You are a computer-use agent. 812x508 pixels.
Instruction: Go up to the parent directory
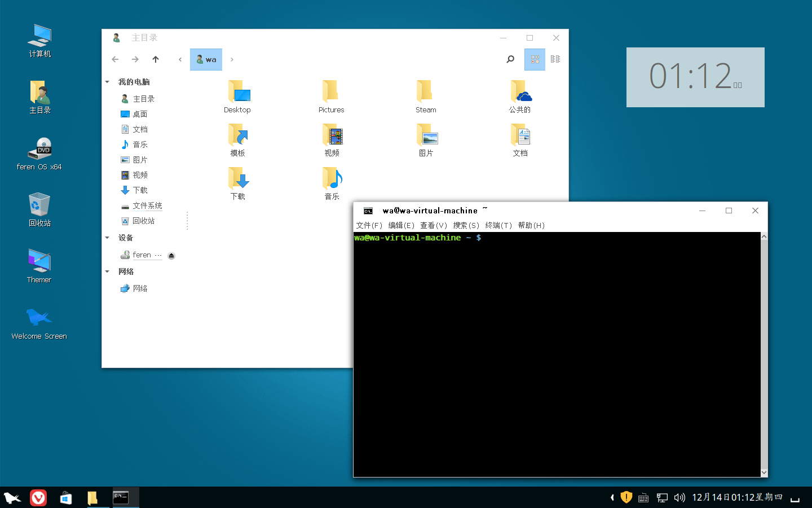click(x=156, y=59)
